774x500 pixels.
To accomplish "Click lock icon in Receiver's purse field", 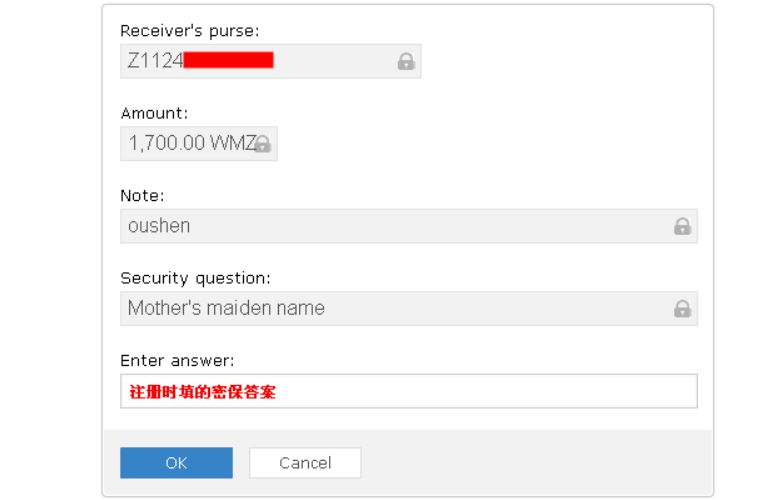I will (x=406, y=61).
